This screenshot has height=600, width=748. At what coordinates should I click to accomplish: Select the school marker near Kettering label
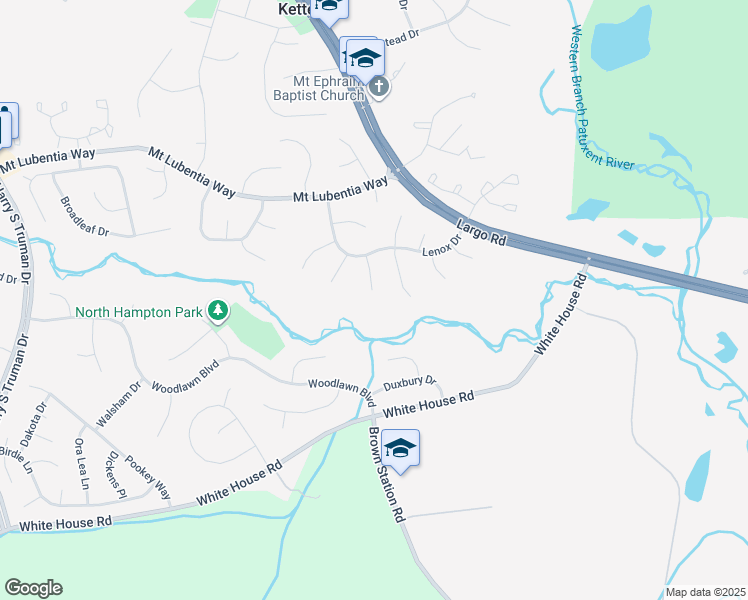coord(329,10)
